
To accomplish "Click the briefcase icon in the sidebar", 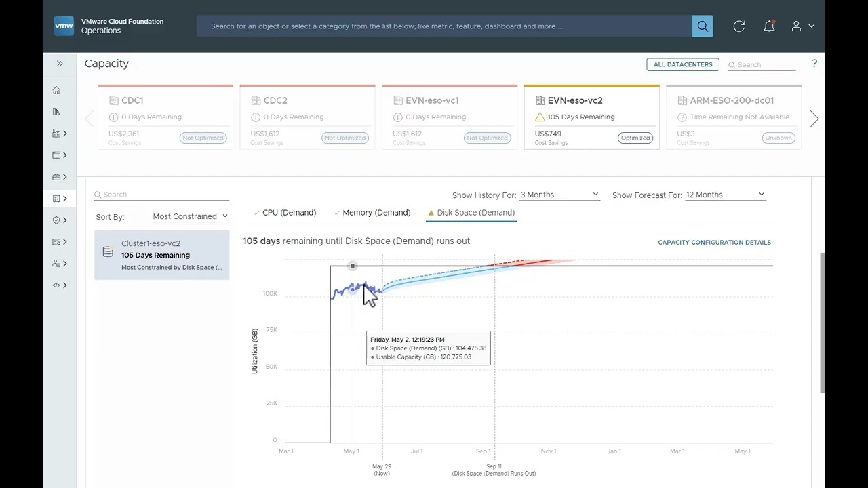I will pos(56,177).
